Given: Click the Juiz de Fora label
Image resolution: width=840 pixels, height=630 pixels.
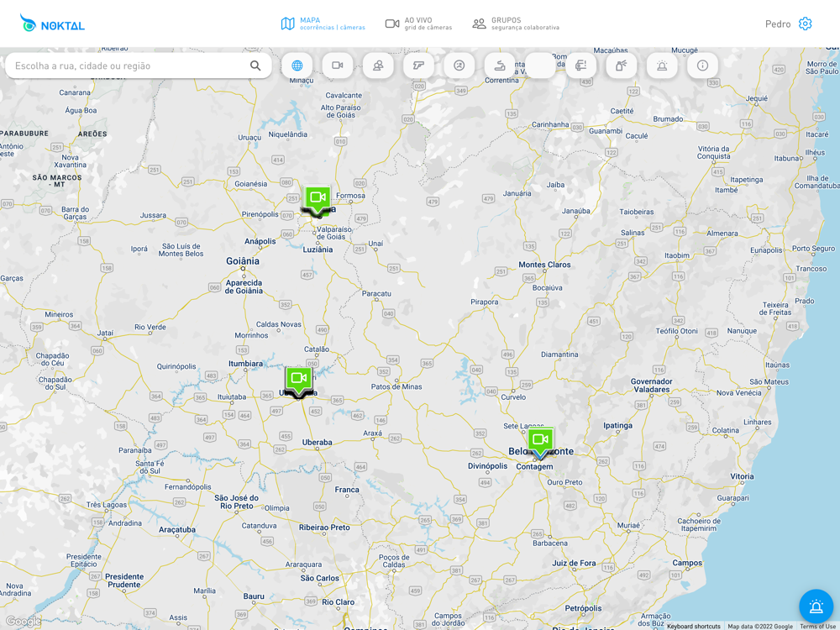Looking at the screenshot, I should point(574,563).
